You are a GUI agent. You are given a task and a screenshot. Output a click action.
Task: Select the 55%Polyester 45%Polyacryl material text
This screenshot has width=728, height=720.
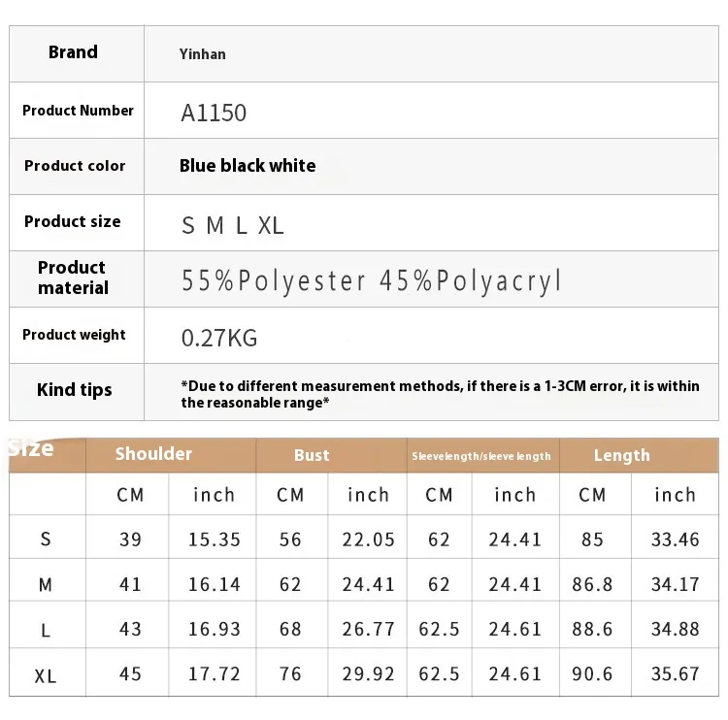click(x=372, y=281)
